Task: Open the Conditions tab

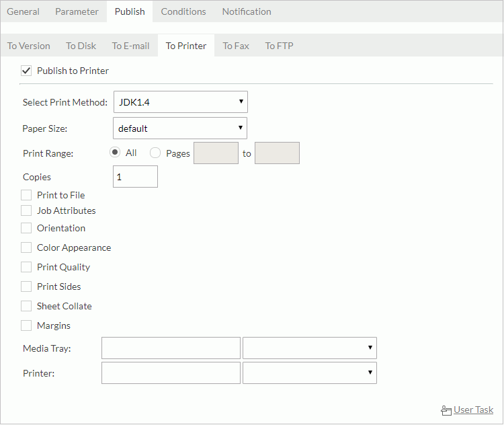Action: pos(183,11)
